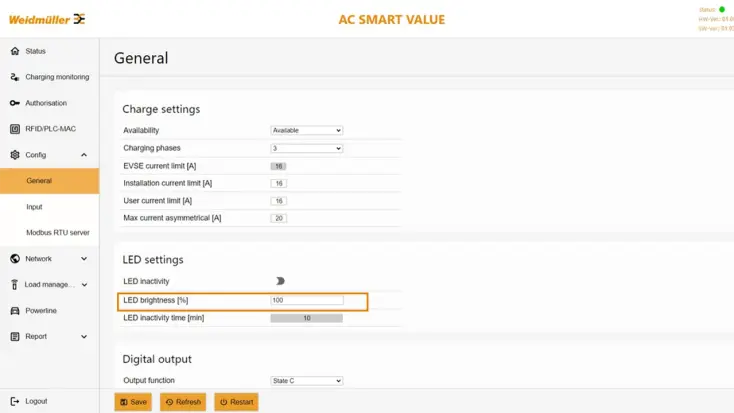The image size is (734, 413).
Task: Expand the Load management submenu chevron
Action: tap(84, 285)
